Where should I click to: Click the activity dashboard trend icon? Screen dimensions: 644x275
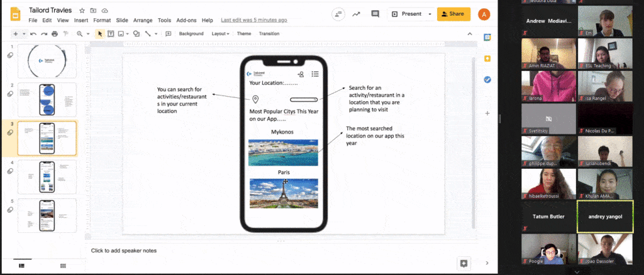point(357,14)
